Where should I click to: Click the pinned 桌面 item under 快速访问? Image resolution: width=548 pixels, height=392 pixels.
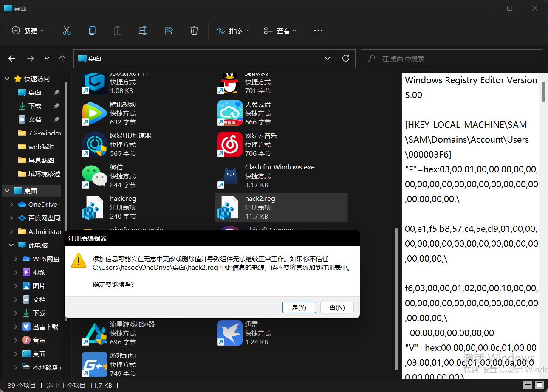(35, 92)
